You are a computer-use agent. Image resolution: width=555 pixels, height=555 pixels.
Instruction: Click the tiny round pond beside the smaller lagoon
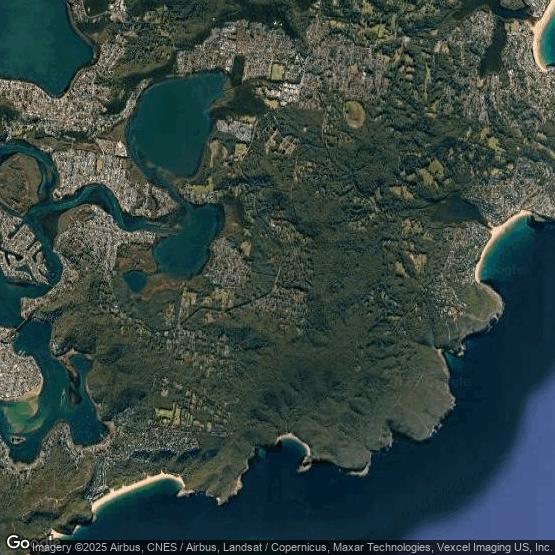pos(136,281)
